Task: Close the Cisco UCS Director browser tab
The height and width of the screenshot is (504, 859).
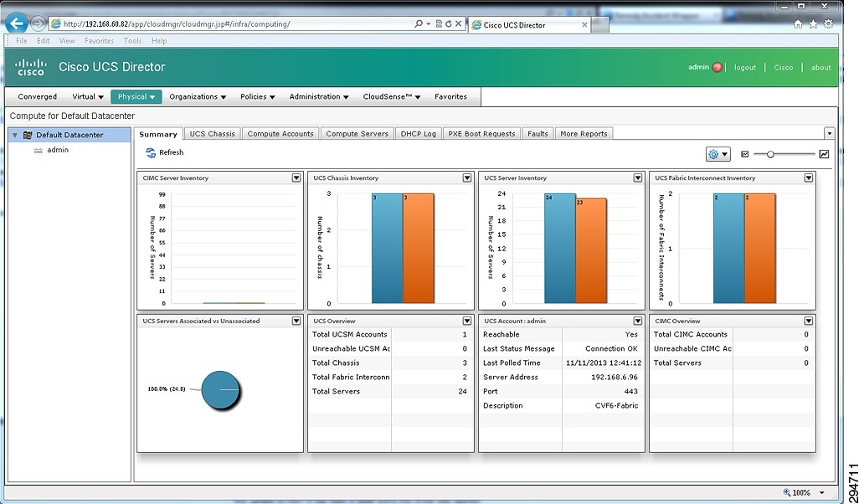Action: tap(584, 24)
